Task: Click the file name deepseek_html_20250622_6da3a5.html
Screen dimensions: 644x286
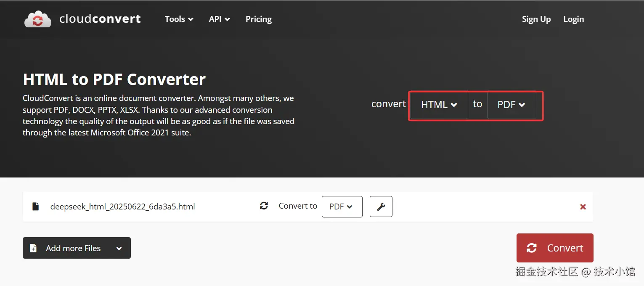Action: coord(122,207)
